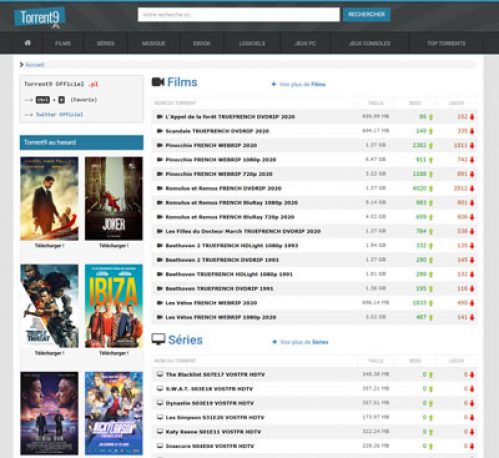Image resolution: width=499 pixels, height=458 pixels.
Task: Open Insecure S04E04 VOSTFR HDTV torrent
Action: (210, 446)
